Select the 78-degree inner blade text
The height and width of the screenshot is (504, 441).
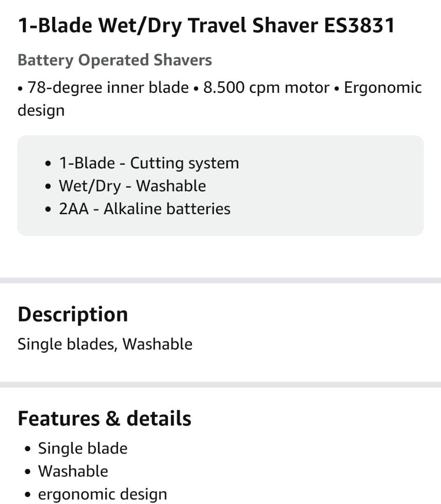108,87
